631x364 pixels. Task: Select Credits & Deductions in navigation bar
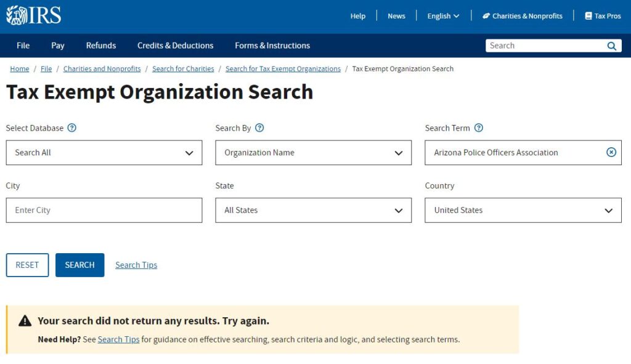point(175,46)
